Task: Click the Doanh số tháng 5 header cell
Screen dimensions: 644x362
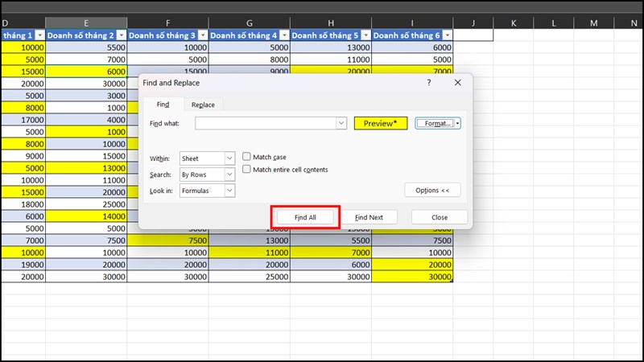Action: pos(331,35)
